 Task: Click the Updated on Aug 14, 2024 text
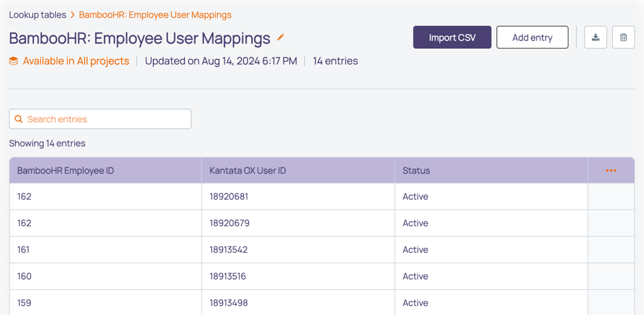pos(221,61)
